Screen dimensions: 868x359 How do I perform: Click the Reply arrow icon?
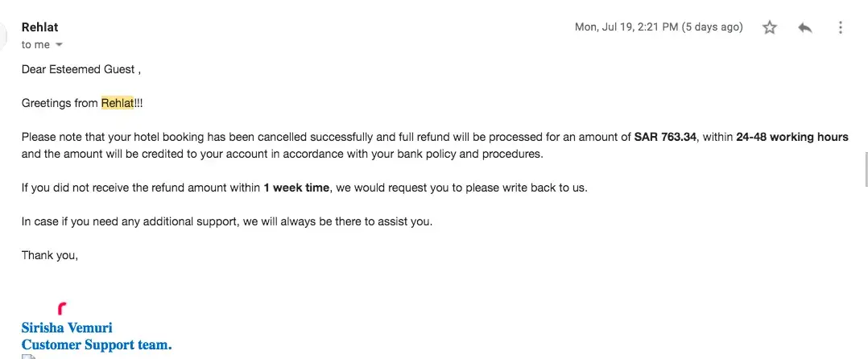(804, 27)
